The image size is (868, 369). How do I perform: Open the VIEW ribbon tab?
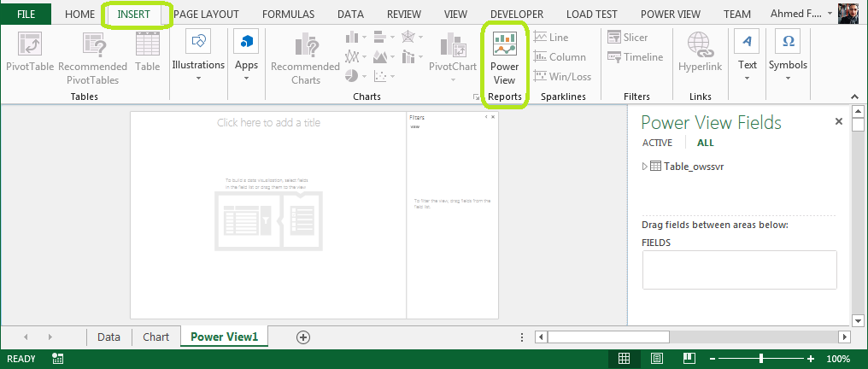point(455,15)
